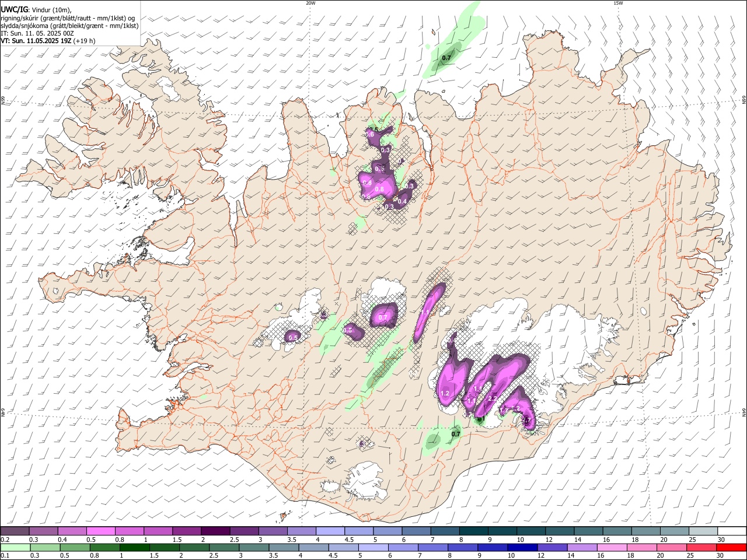This screenshot has height=560, width=747.
Task: Pick the bright pink 0.5 swatch, upper legend
Action: pyautogui.click(x=100, y=531)
